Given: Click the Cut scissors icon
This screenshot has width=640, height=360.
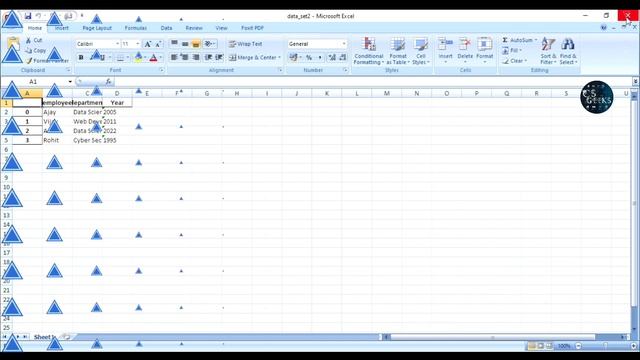Looking at the screenshot, I should [29, 40].
